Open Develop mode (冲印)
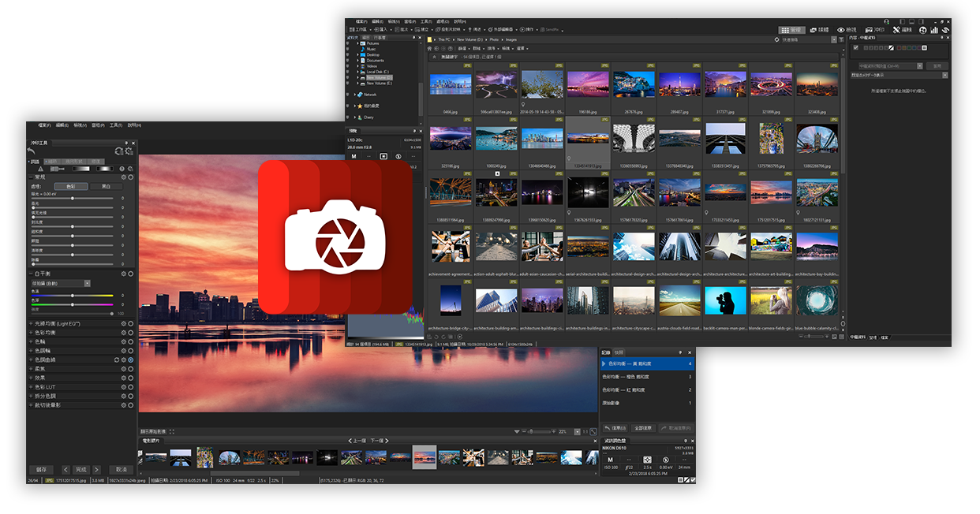 click(877, 30)
